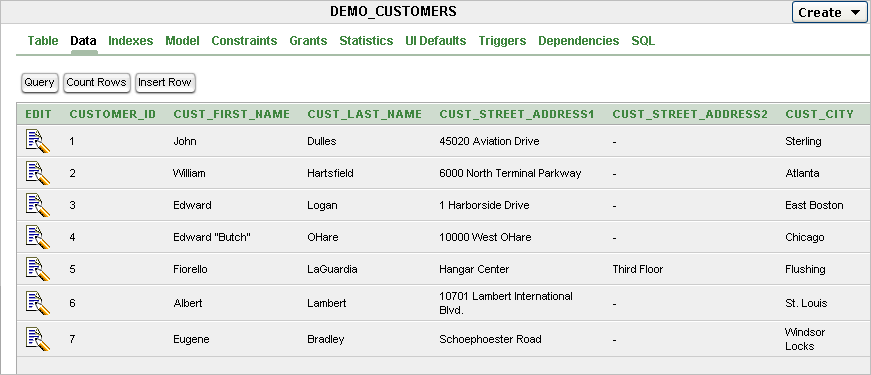Viewport: 871px width, 375px height.
Task: Edit the row for customer John Dulles
Action: click(x=38, y=141)
